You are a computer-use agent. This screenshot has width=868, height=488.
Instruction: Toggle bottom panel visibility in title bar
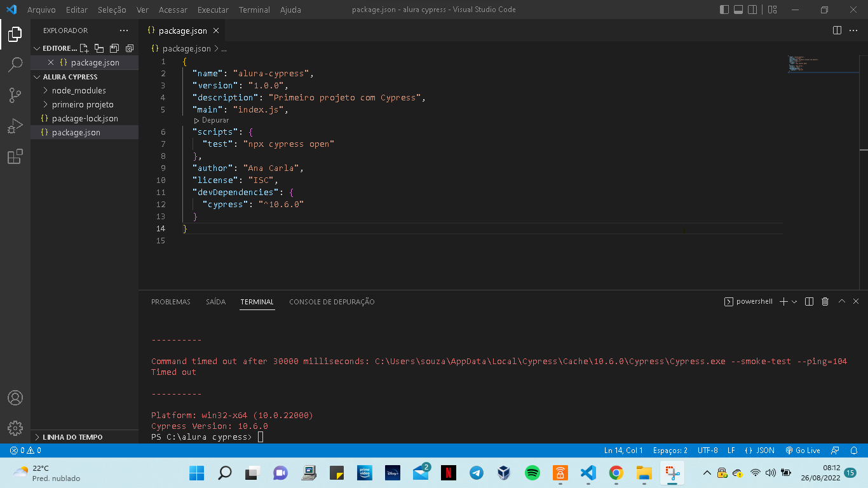[x=738, y=10]
